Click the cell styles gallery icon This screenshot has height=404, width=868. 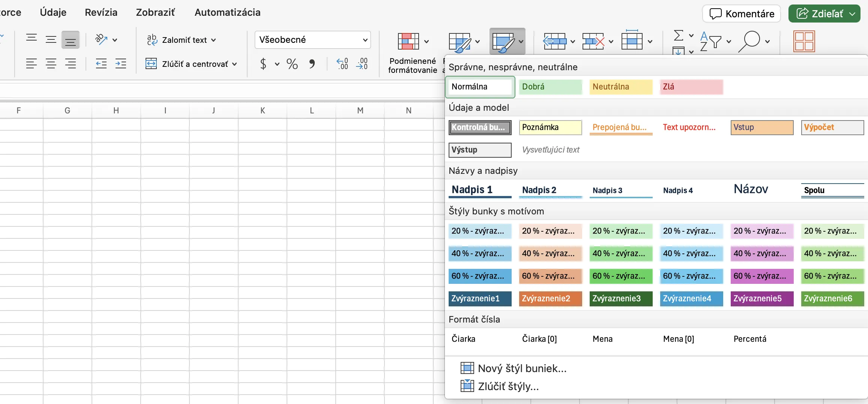(x=503, y=42)
